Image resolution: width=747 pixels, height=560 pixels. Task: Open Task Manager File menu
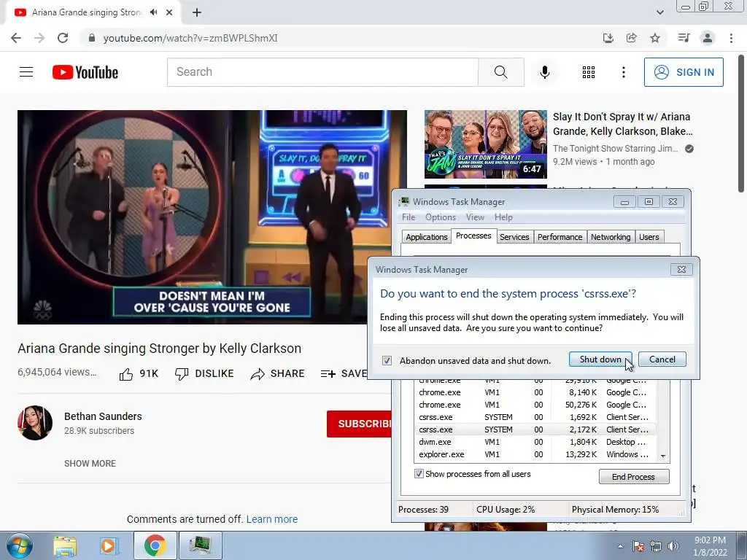[x=409, y=217]
